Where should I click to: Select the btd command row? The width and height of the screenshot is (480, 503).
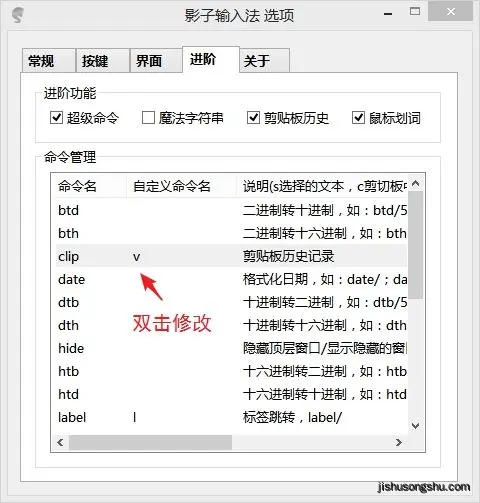click(x=231, y=211)
